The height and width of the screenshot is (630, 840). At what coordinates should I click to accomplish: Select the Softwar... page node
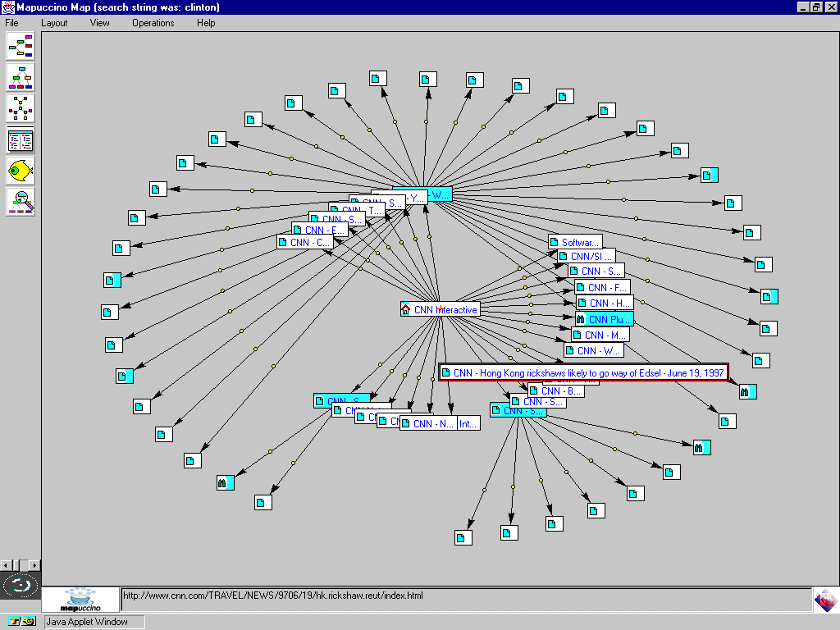coord(575,242)
